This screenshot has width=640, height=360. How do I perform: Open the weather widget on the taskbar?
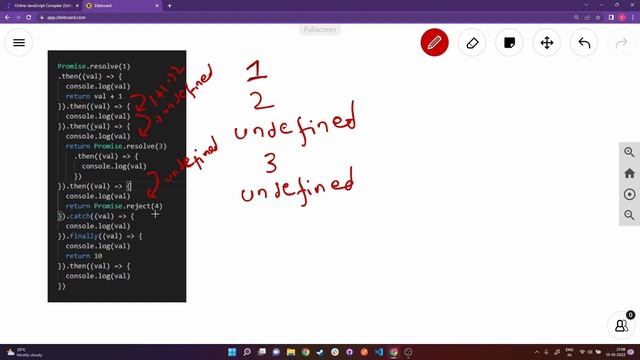24,352
